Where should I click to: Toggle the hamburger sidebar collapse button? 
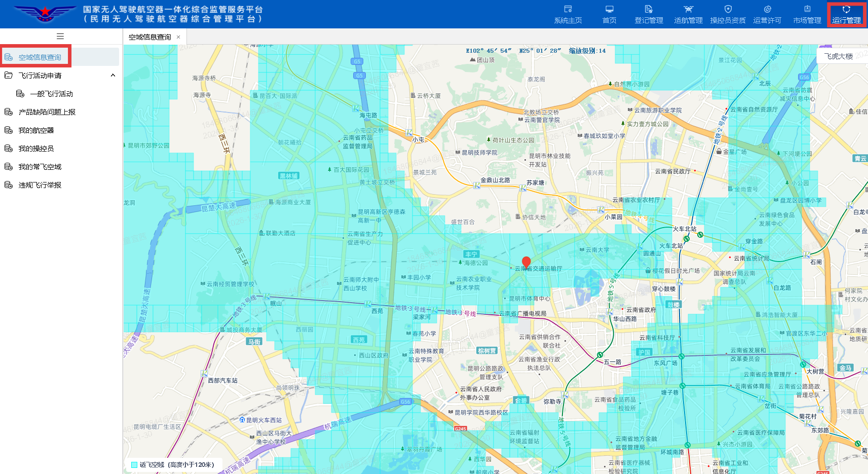pos(60,36)
